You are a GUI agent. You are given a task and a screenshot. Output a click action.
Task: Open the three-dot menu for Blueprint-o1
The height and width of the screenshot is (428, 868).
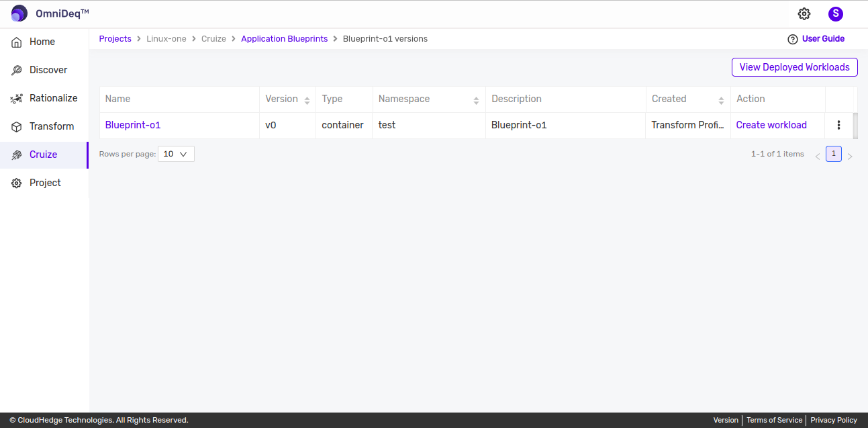click(x=838, y=125)
